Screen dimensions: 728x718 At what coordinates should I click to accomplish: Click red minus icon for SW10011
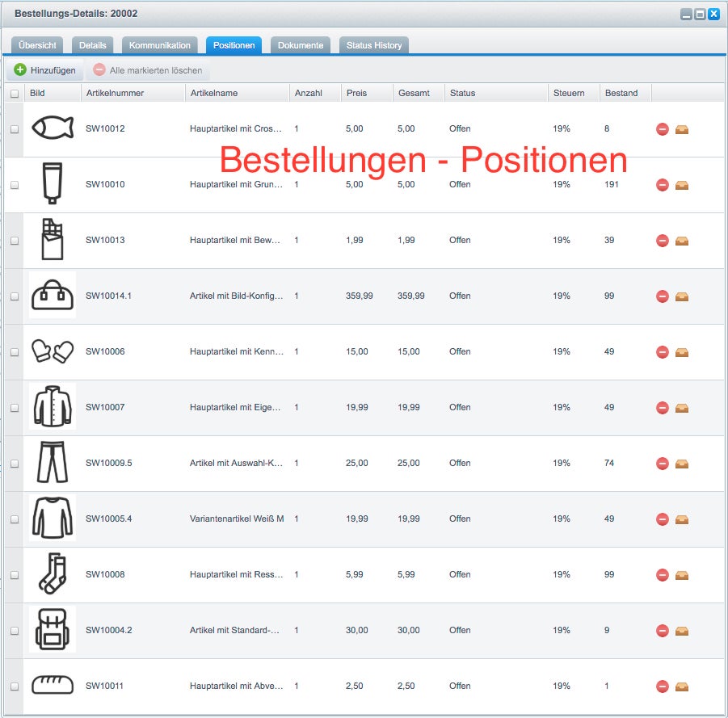(x=662, y=686)
